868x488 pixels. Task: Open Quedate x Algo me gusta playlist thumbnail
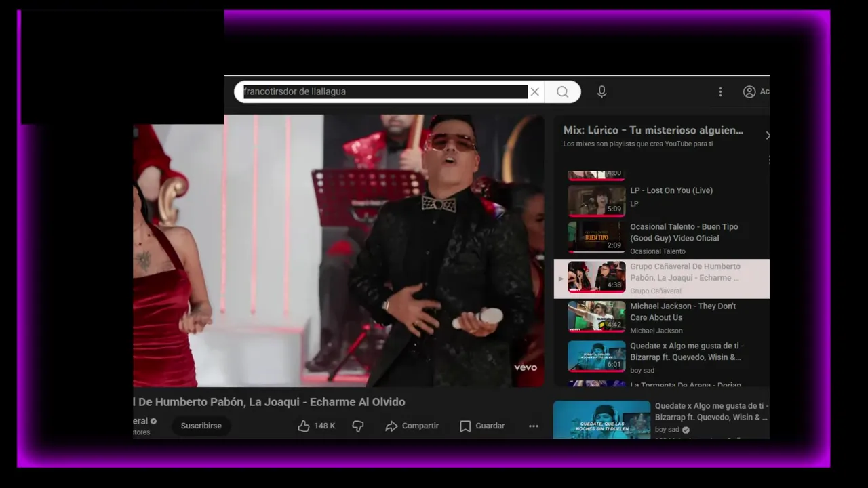click(x=596, y=357)
